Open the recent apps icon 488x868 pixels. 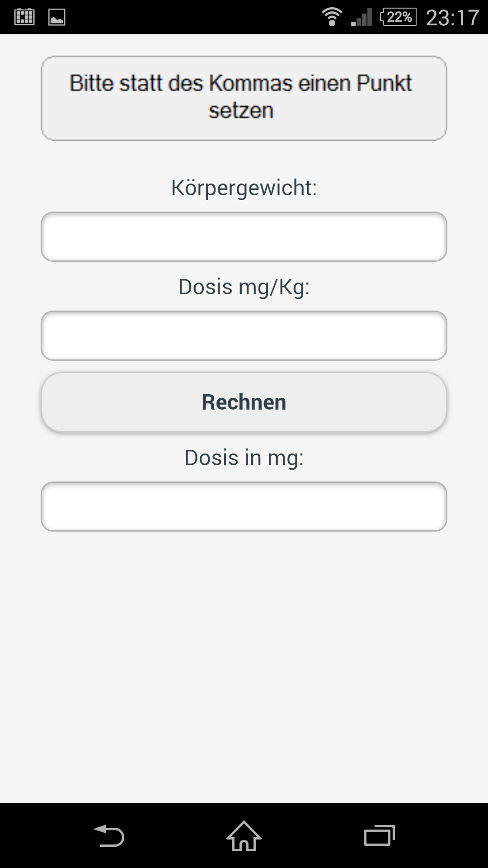379,835
